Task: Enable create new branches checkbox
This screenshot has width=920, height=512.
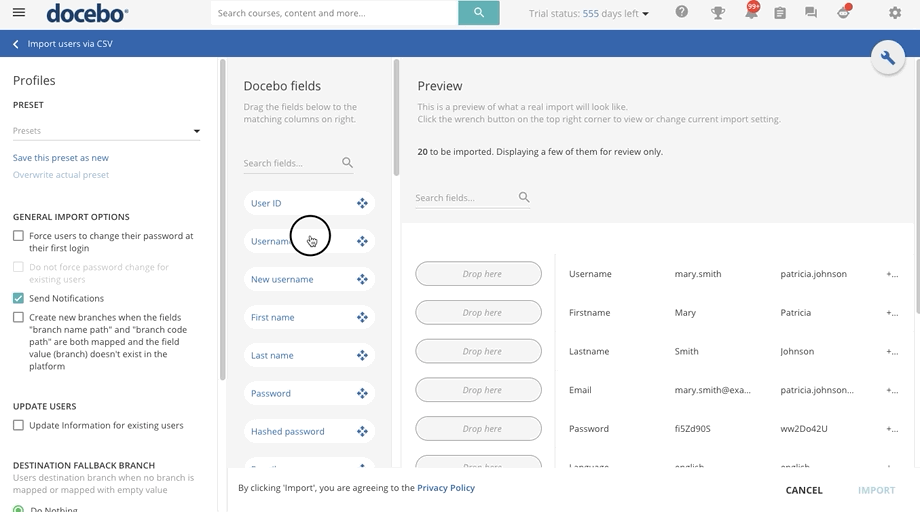Action: click(x=19, y=317)
